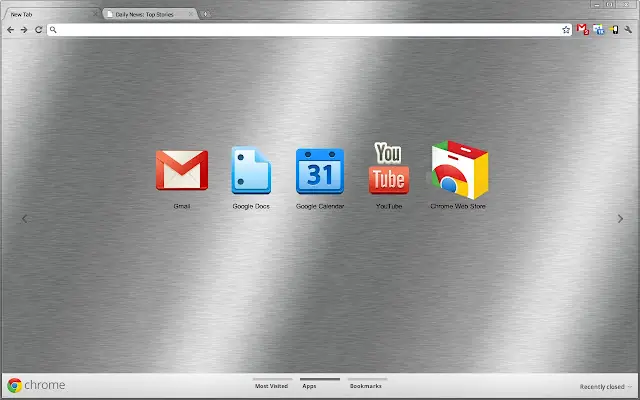Viewport: 640px width, 400px height.
Task: Close the New Tab tab
Action: 95,14
